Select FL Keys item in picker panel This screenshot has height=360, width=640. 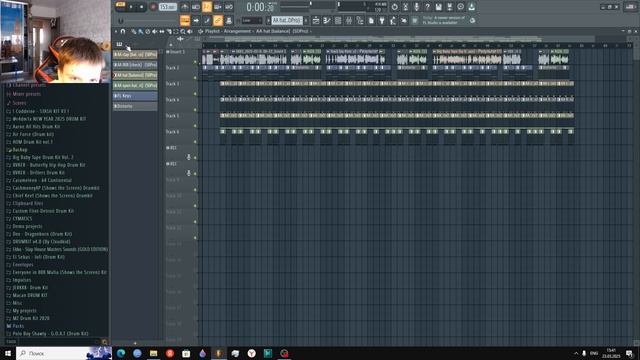click(135, 96)
